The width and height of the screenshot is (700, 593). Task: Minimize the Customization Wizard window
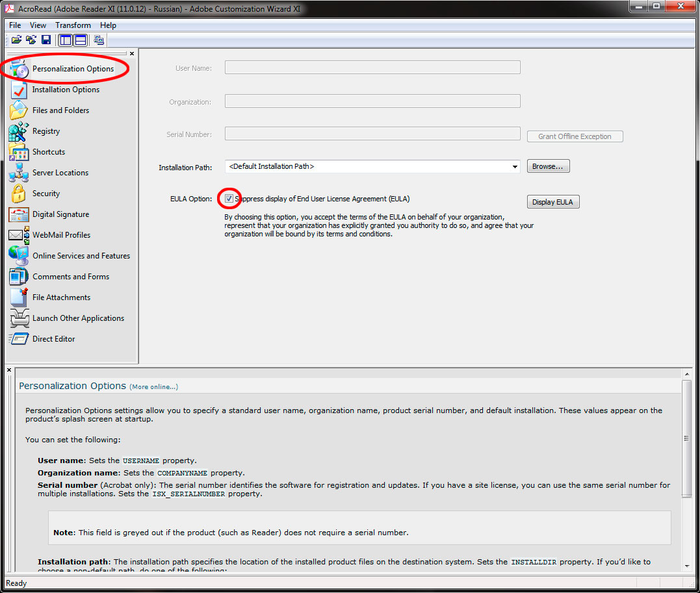[x=639, y=6]
